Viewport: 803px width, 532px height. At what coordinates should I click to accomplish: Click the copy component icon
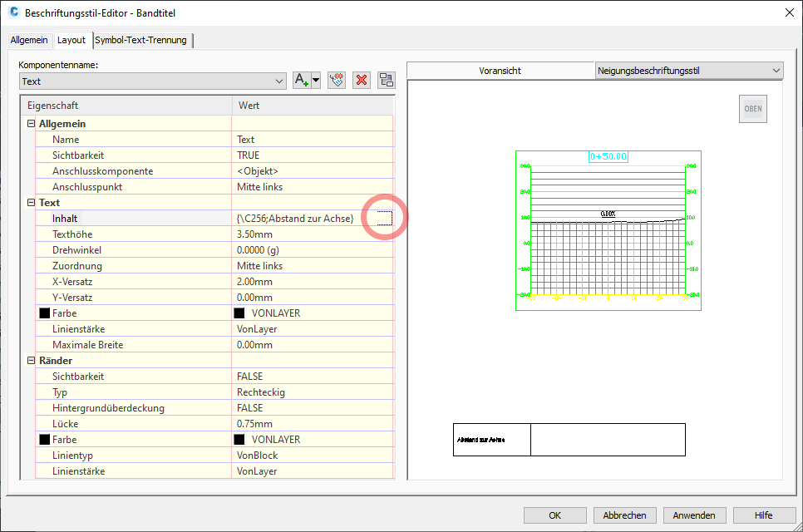pos(336,80)
